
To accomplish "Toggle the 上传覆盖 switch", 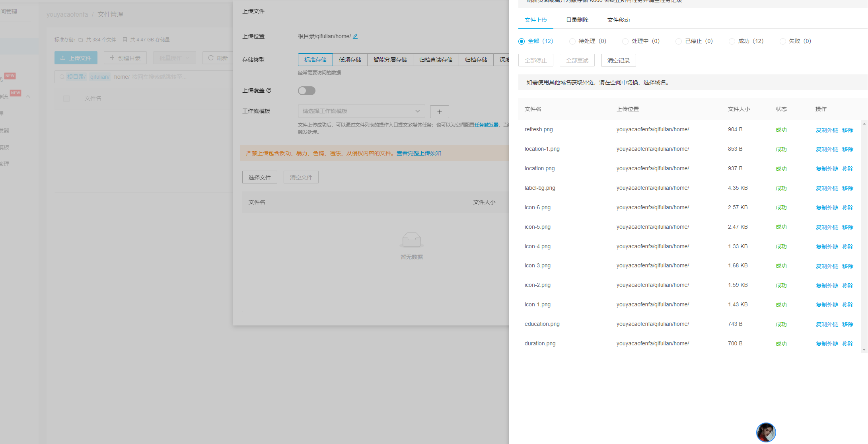I will click(307, 91).
